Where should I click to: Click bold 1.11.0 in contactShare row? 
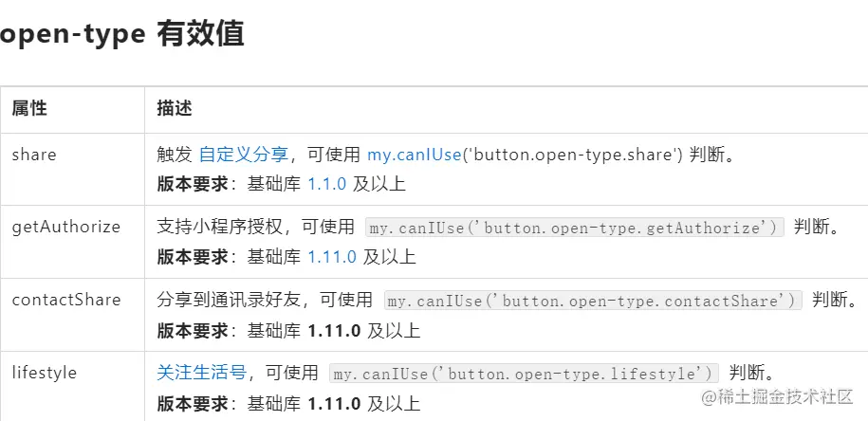pos(334,330)
